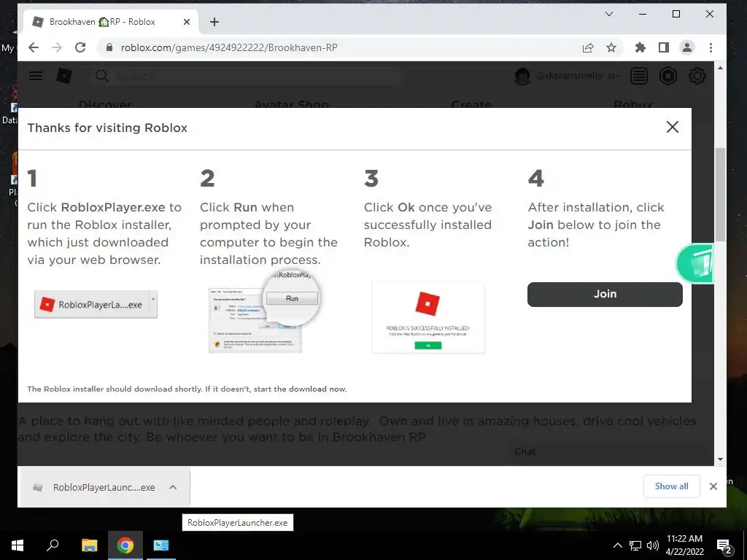
Task: Open the Windows Start menu
Action: 18,545
